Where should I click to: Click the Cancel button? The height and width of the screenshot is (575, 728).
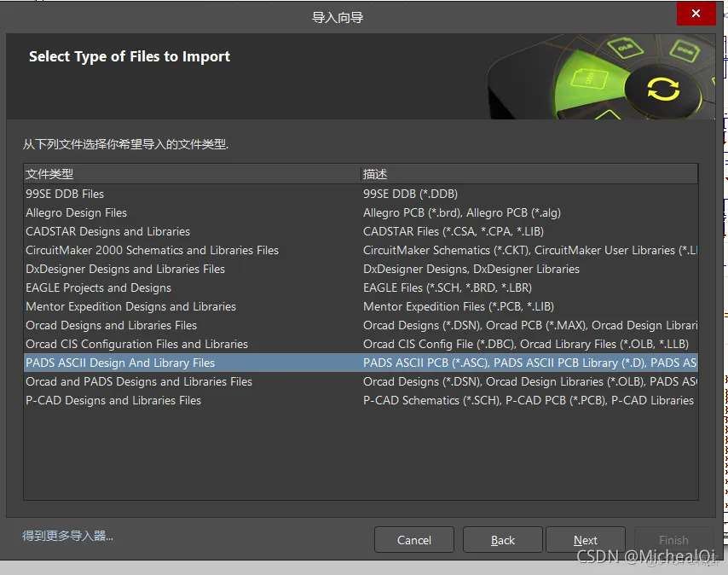pyautogui.click(x=413, y=540)
